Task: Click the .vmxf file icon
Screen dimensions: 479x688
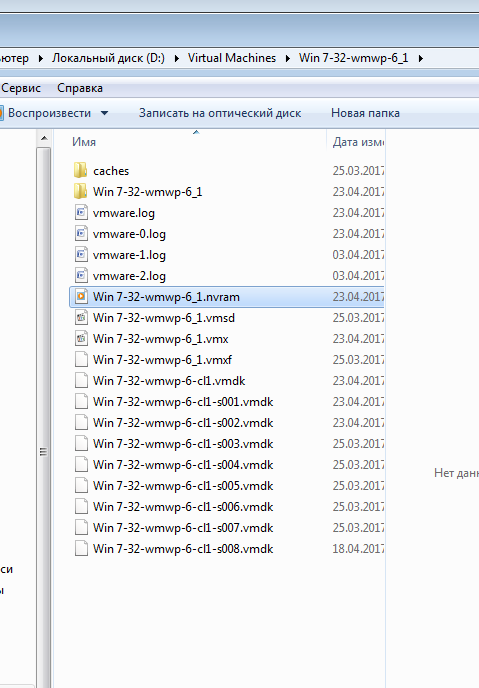Action: pos(81,360)
